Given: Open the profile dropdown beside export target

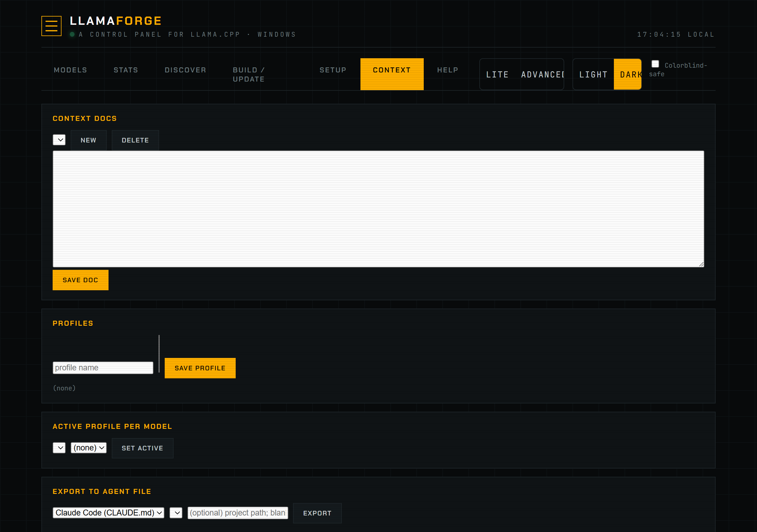Looking at the screenshot, I should pos(176,513).
